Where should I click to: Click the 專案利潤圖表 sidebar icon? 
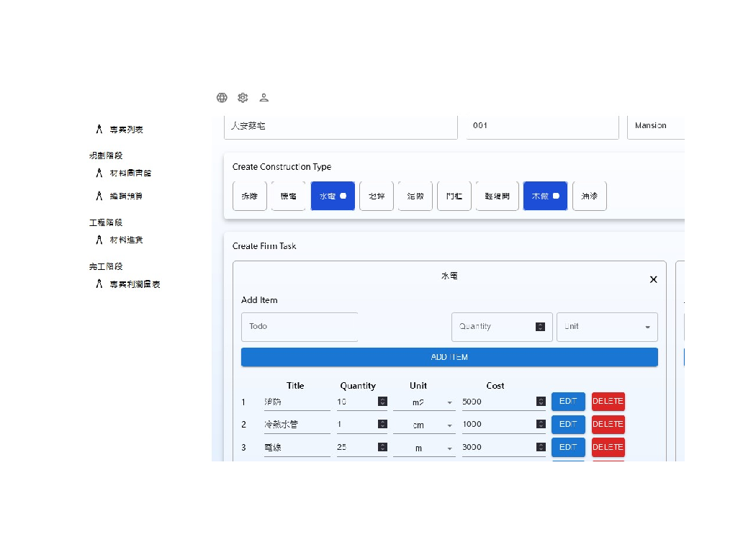[99, 284]
